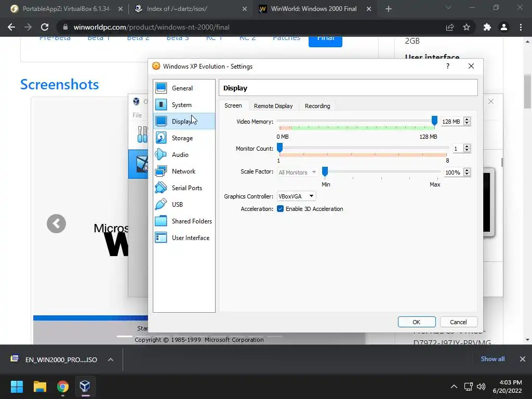This screenshot has width=532, height=399.
Task: Click the Screenshots heading on webpage
Action: coord(60,84)
